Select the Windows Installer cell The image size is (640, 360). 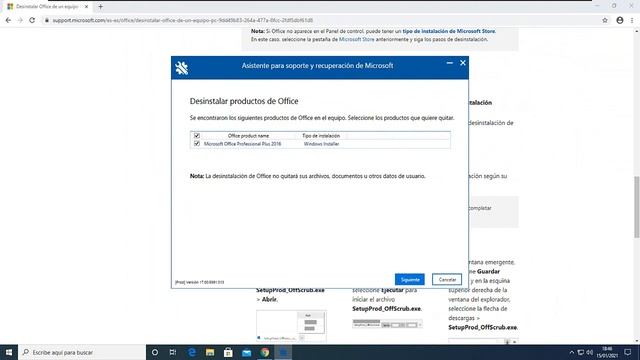(x=321, y=144)
